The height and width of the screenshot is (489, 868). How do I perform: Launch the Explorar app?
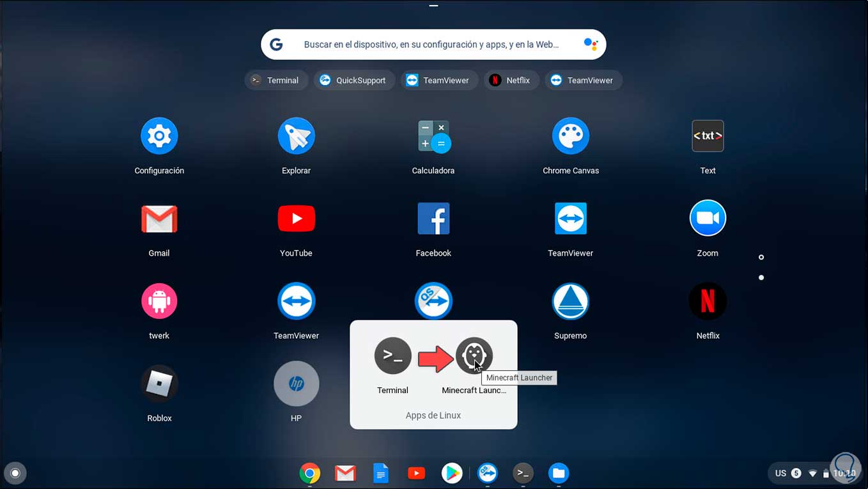click(x=297, y=136)
